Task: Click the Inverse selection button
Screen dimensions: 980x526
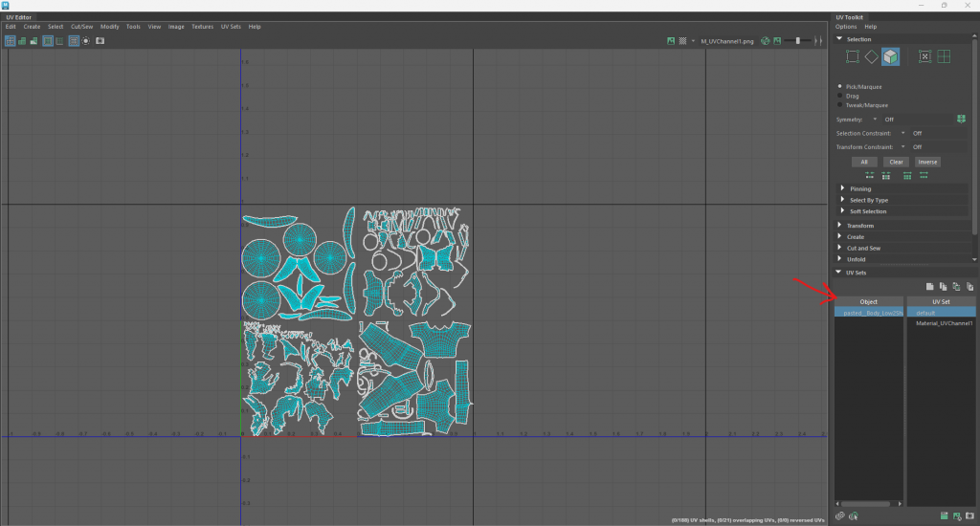Action: [x=927, y=162]
